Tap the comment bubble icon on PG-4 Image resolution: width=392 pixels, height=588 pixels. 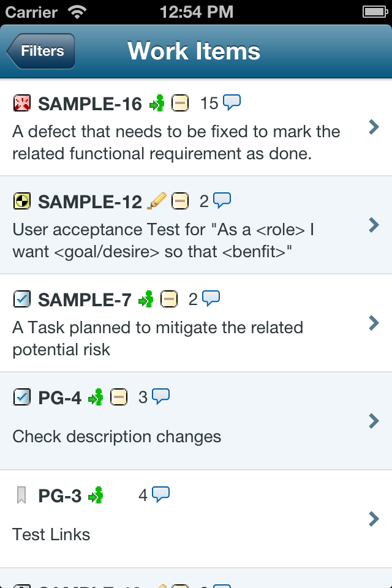tap(160, 397)
